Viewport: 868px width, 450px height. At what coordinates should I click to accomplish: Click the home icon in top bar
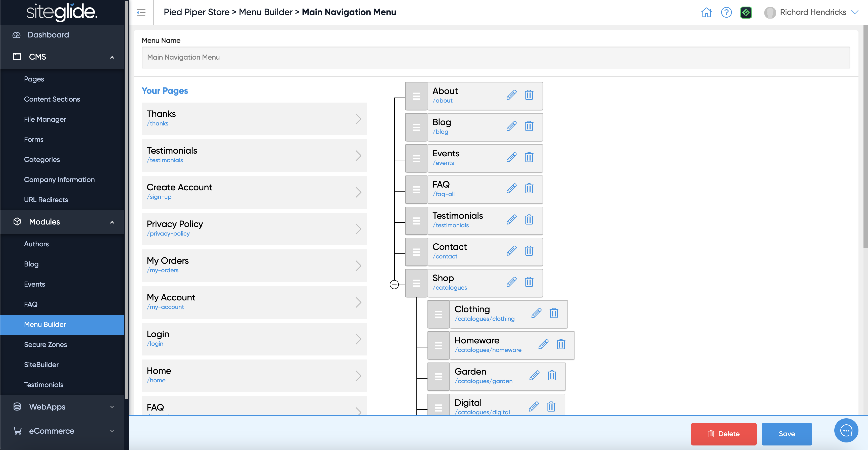pyautogui.click(x=706, y=13)
